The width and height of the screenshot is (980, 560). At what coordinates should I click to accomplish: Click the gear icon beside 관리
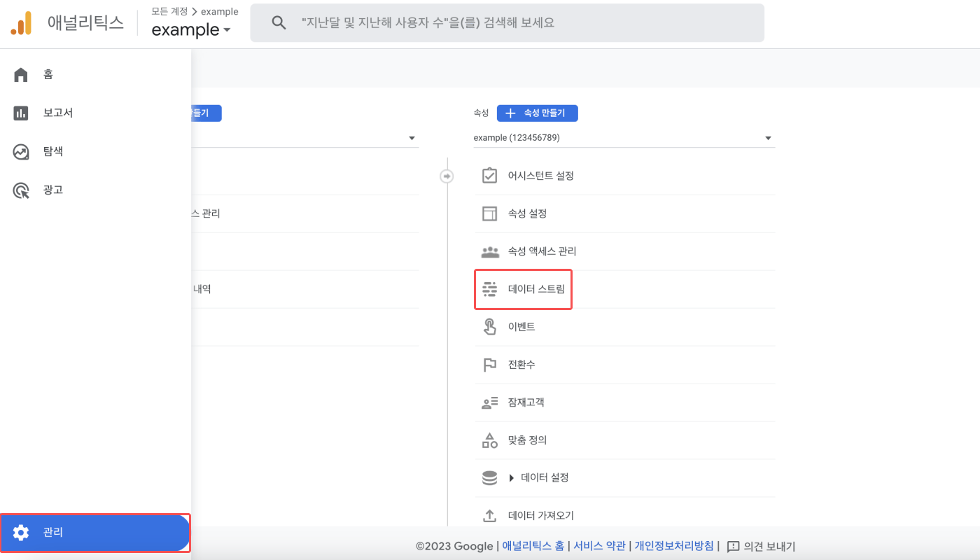(x=21, y=533)
